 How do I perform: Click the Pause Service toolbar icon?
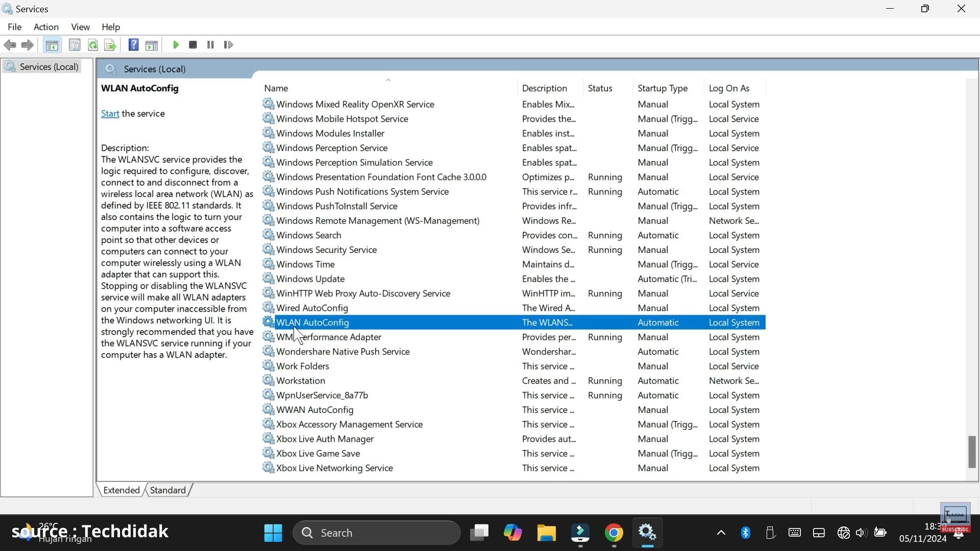coord(210,45)
